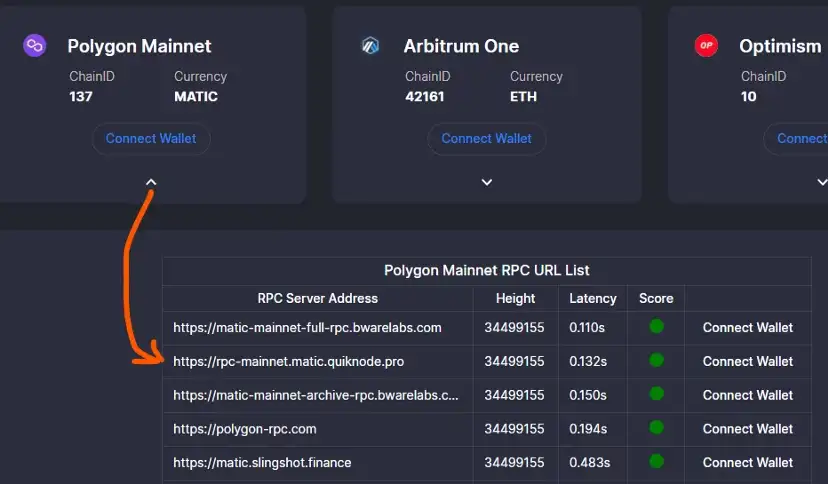Click green score dot for slingshot.finance RPC
This screenshot has height=484, width=828.
pyautogui.click(x=656, y=462)
